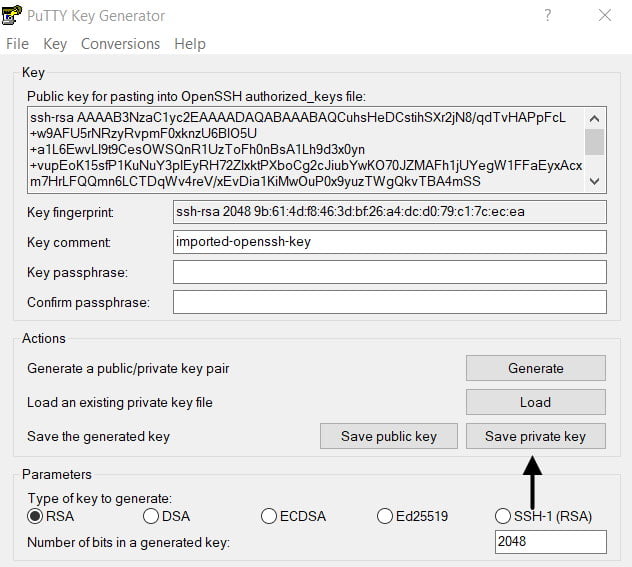The width and height of the screenshot is (632, 567).
Task: Click the Key passphrase field
Action: point(390,272)
